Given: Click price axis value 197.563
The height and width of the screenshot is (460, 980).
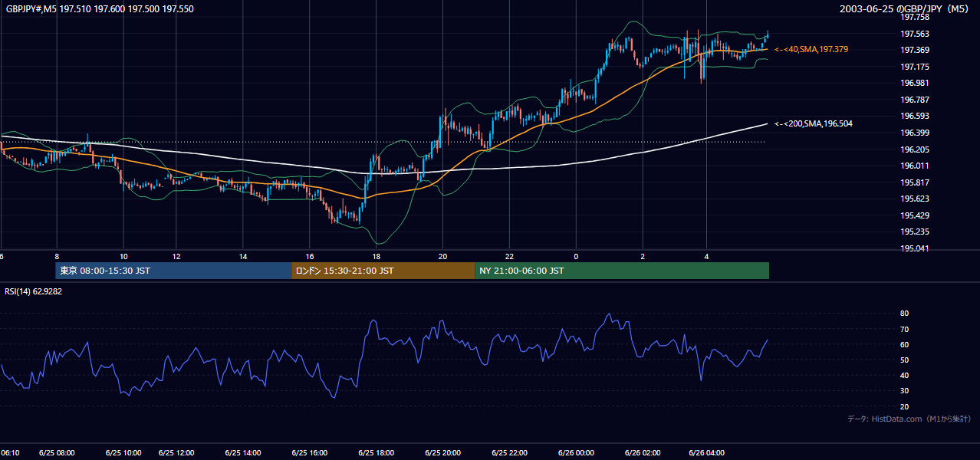Looking at the screenshot, I should 914,34.
